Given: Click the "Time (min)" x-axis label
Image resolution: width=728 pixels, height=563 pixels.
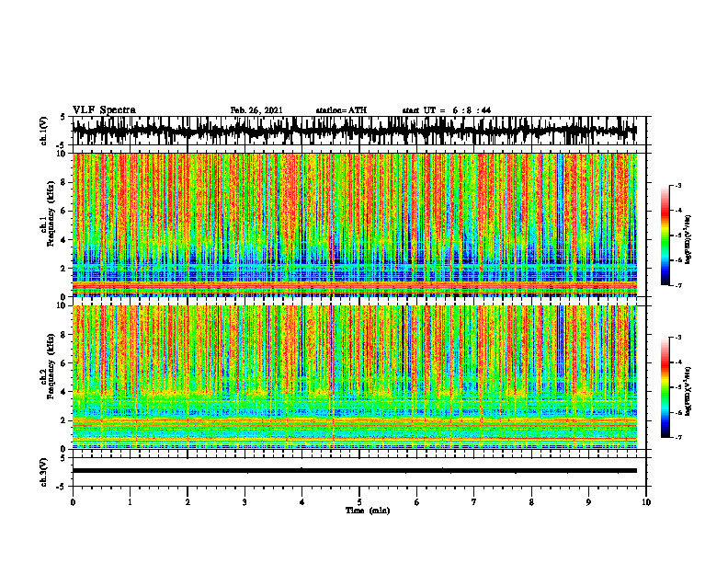Looking at the screenshot, I should [368, 511].
